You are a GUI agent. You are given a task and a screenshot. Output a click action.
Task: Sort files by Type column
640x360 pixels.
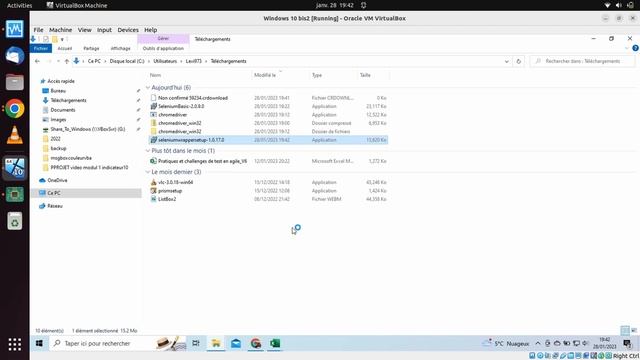(317, 75)
